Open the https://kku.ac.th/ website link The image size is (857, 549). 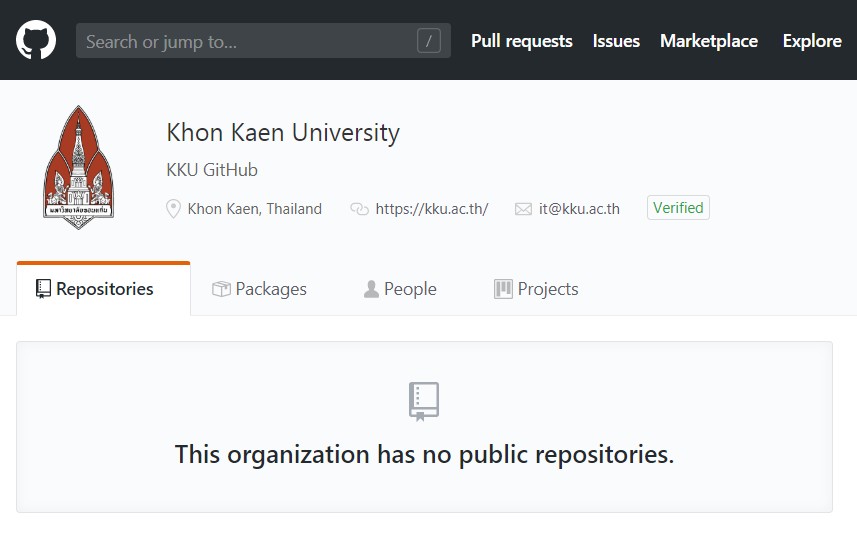(x=432, y=209)
